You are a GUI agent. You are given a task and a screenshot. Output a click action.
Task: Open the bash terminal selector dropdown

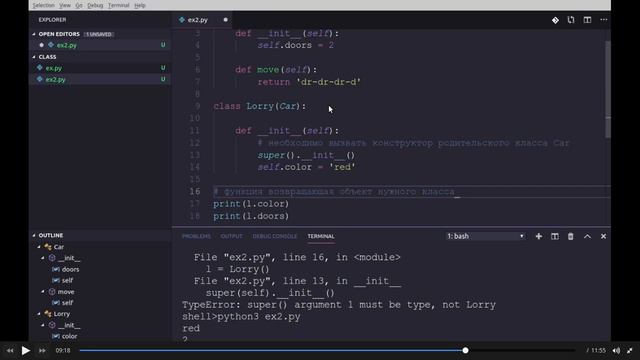point(485,236)
